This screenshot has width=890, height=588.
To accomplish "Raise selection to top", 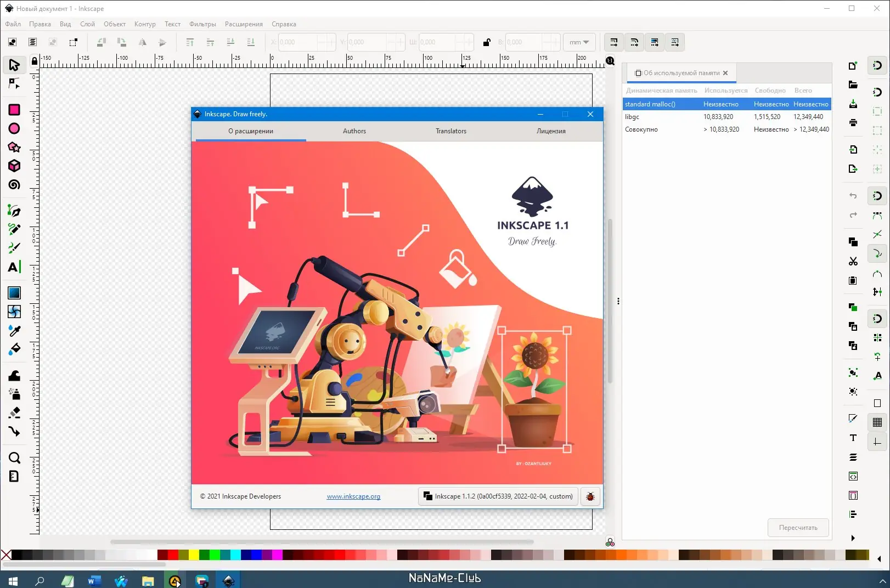I will click(190, 42).
